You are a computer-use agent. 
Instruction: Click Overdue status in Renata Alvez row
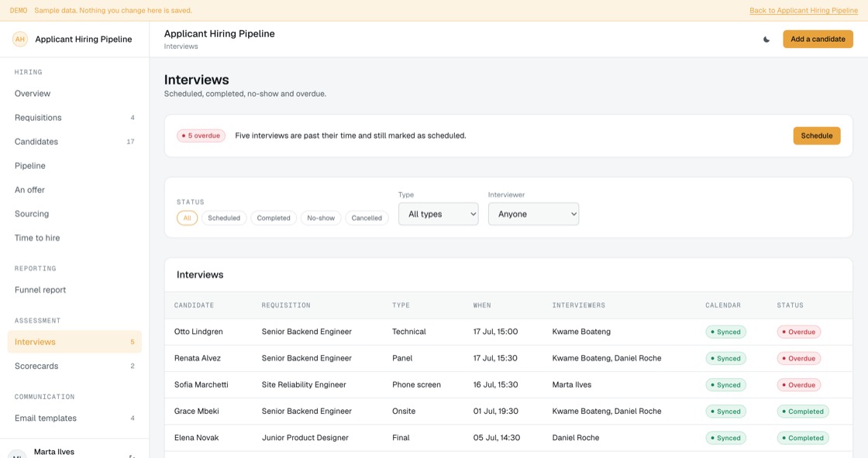(799, 358)
